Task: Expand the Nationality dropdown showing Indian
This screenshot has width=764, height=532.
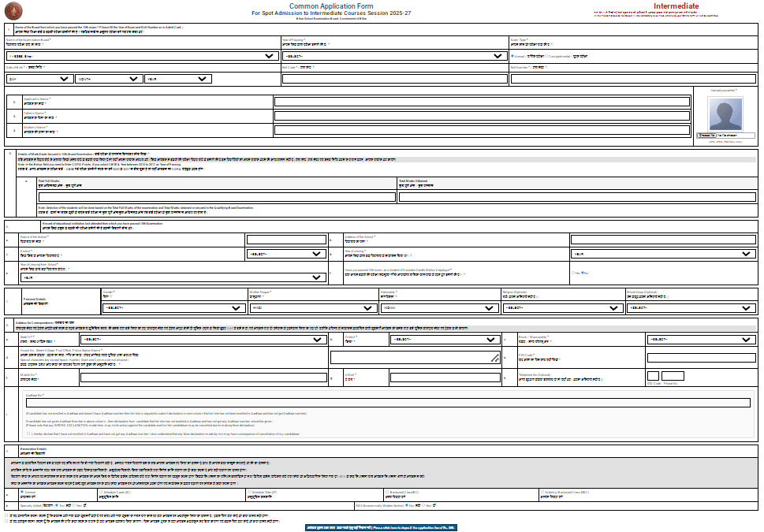Action: tap(438, 308)
